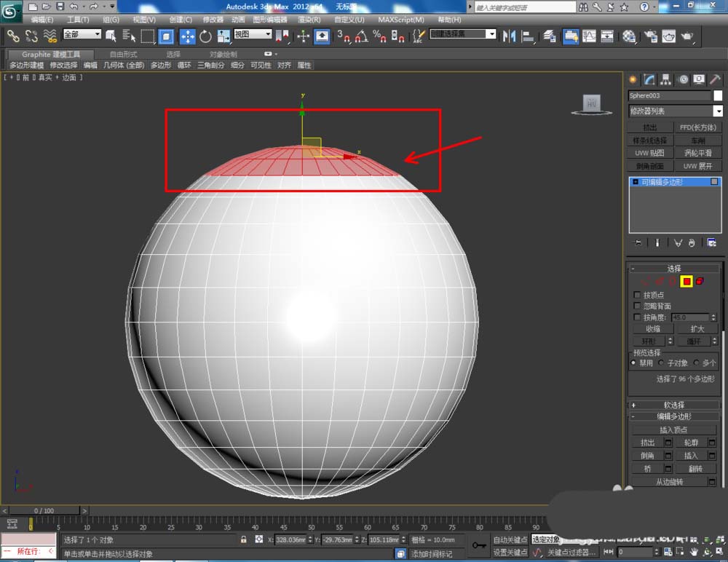Open the Create command panel tab

(x=633, y=79)
